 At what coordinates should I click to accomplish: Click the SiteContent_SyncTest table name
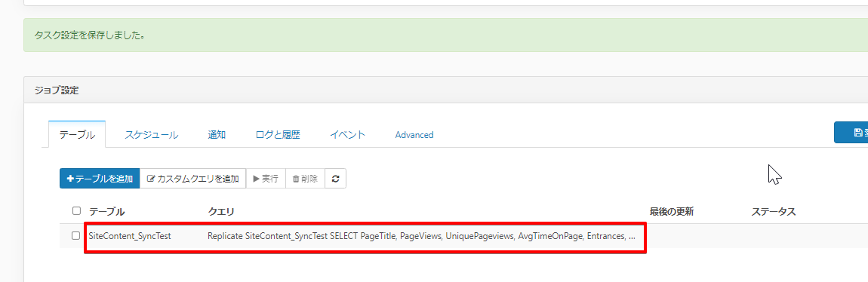(130, 236)
